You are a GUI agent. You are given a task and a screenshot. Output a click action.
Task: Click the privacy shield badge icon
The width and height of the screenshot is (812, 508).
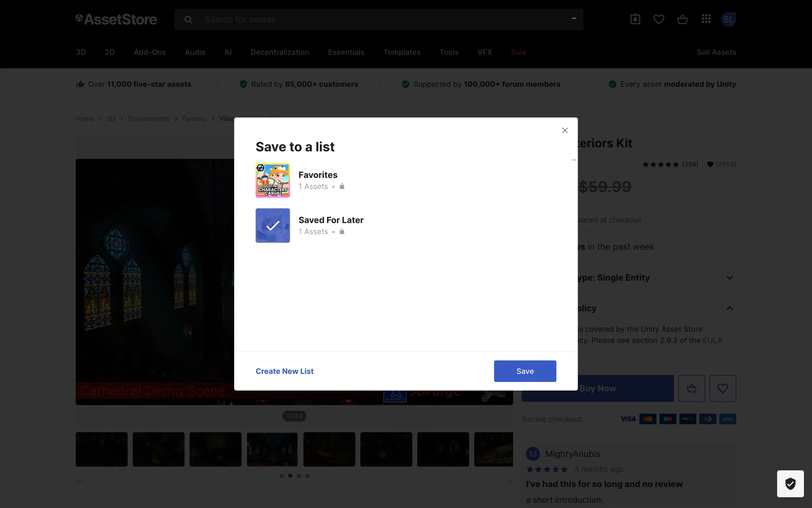pos(790,483)
